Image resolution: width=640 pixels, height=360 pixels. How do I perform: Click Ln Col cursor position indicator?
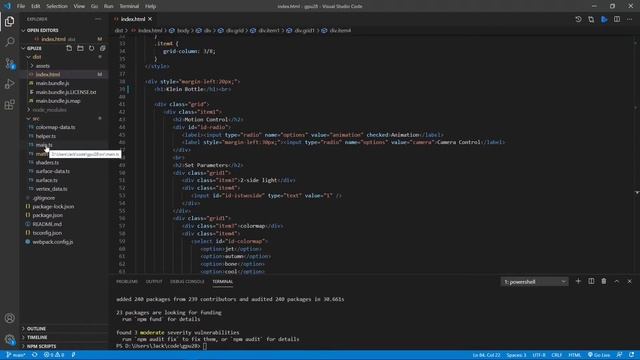(486, 355)
